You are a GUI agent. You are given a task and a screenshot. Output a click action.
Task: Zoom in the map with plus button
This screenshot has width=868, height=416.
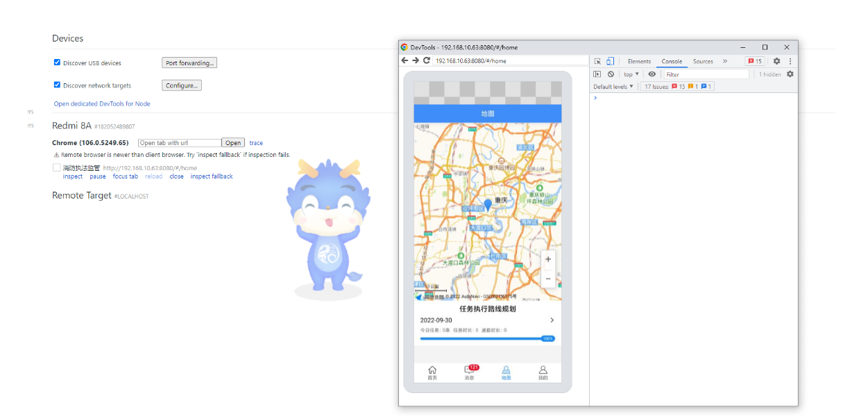(x=548, y=259)
